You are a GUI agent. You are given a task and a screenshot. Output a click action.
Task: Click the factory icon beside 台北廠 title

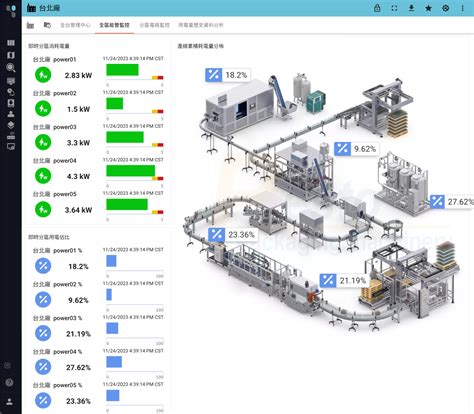(x=31, y=8)
